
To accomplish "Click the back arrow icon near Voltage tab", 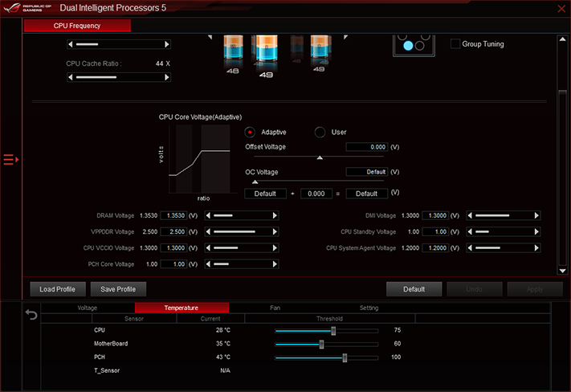I will click(31, 314).
